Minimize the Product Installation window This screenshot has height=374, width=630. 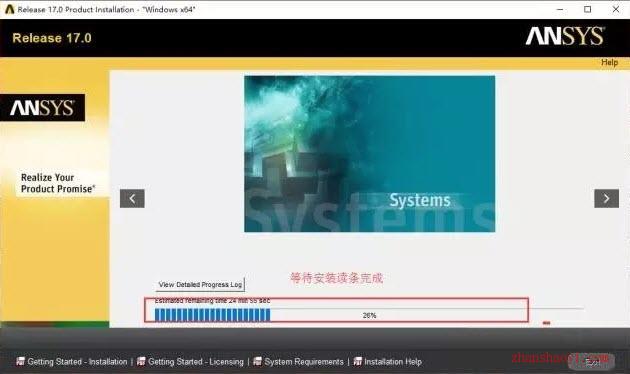pyautogui.click(x=560, y=9)
